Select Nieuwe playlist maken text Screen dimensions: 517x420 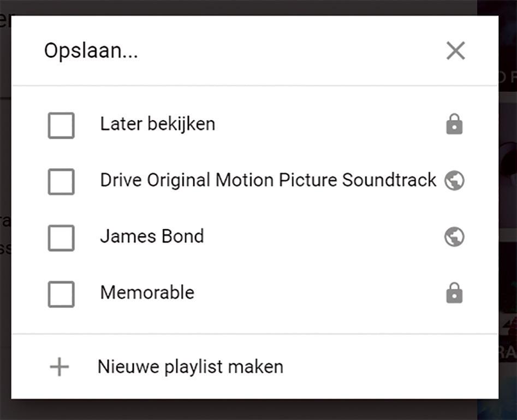[x=191, y=366]
